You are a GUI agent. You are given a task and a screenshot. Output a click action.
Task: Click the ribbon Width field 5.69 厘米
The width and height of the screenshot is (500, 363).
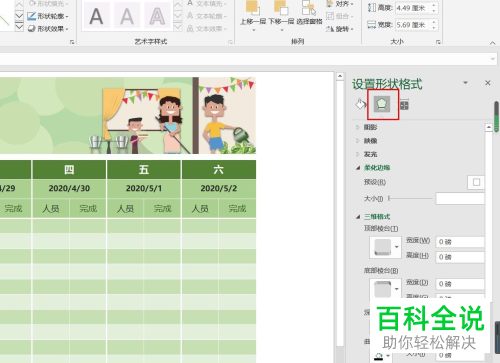pyautogui.click(x=413, y=25)
